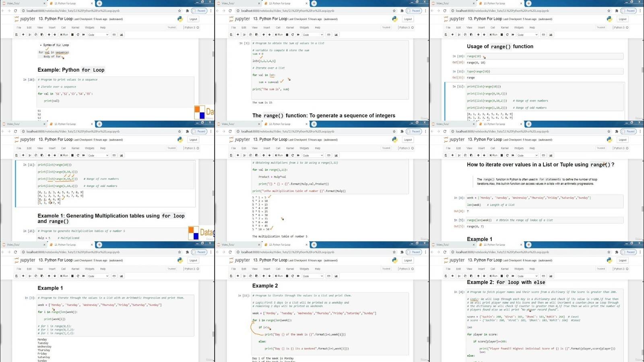This screenshot has height=362, width=644.
Task: Cut selected cell in "How to iterate over values" window
Action: (x=459, y=155)
